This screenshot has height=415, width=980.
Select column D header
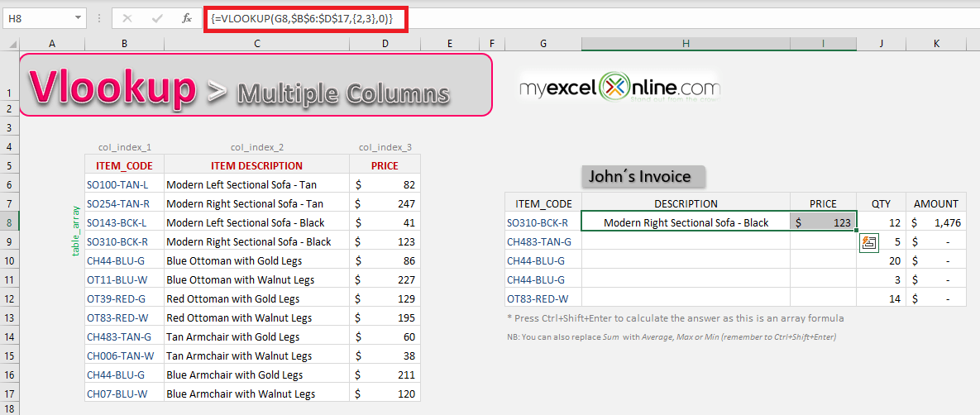(x=385, y=43)
